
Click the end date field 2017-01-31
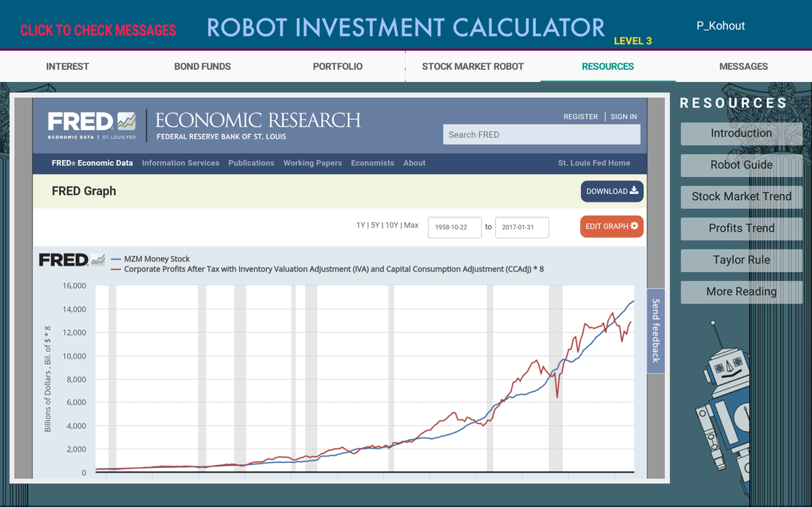[x=522, y=227]
